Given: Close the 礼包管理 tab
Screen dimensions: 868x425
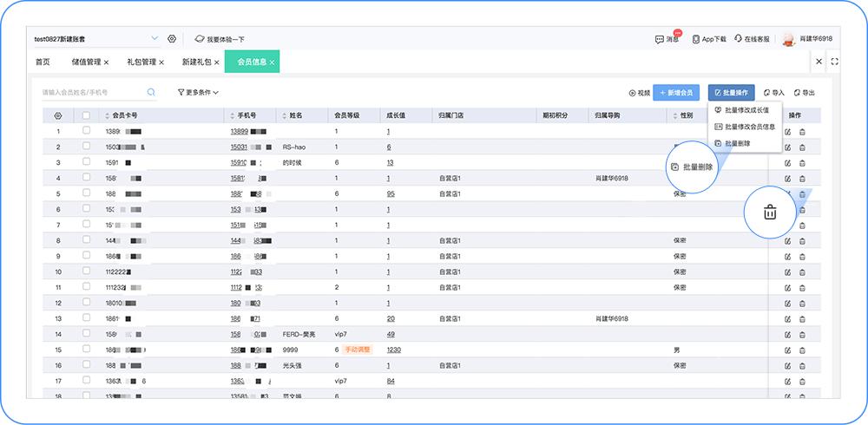Looking at the screenshot, I should [161, 62].
